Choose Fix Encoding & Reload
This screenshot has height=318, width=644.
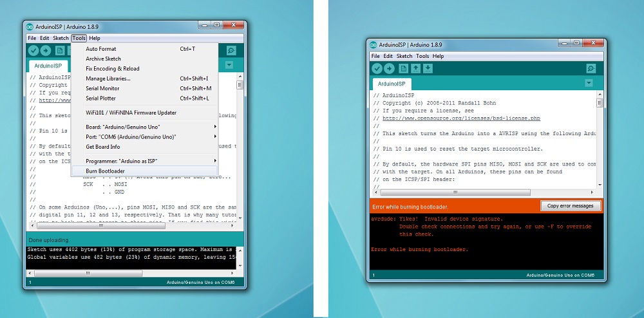[144, 68]
